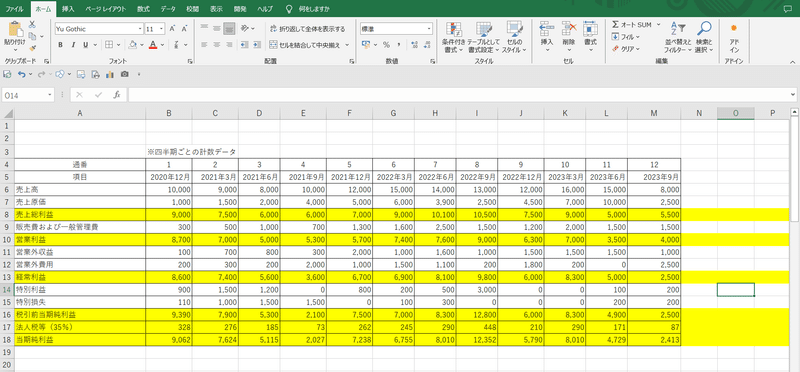
Task: Collapse the ribbon with the up chevron
Action: (x=791, y=61)
